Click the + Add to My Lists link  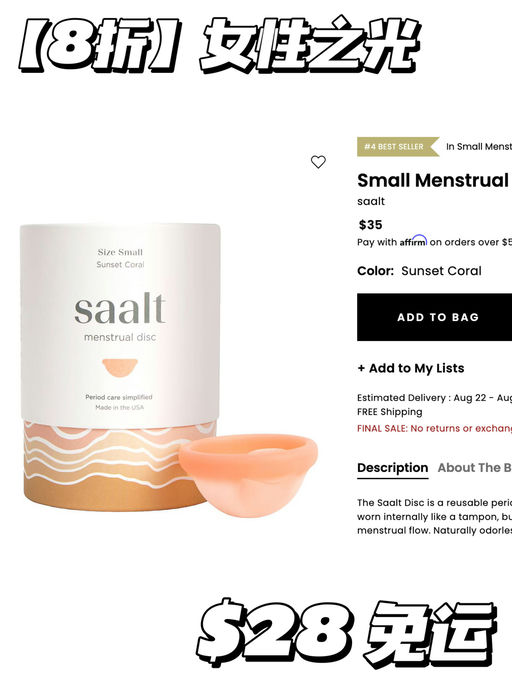(411, 368)
